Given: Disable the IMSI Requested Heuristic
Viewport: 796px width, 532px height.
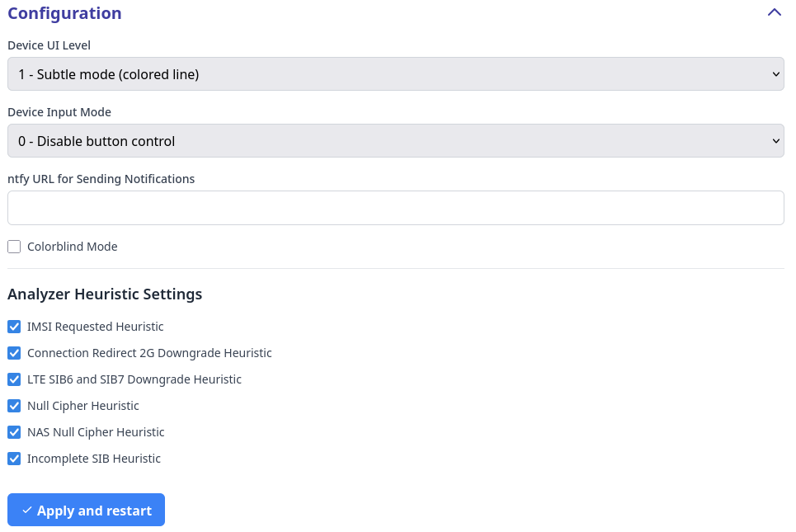Looking at the screenshot, I should point(14,326).
